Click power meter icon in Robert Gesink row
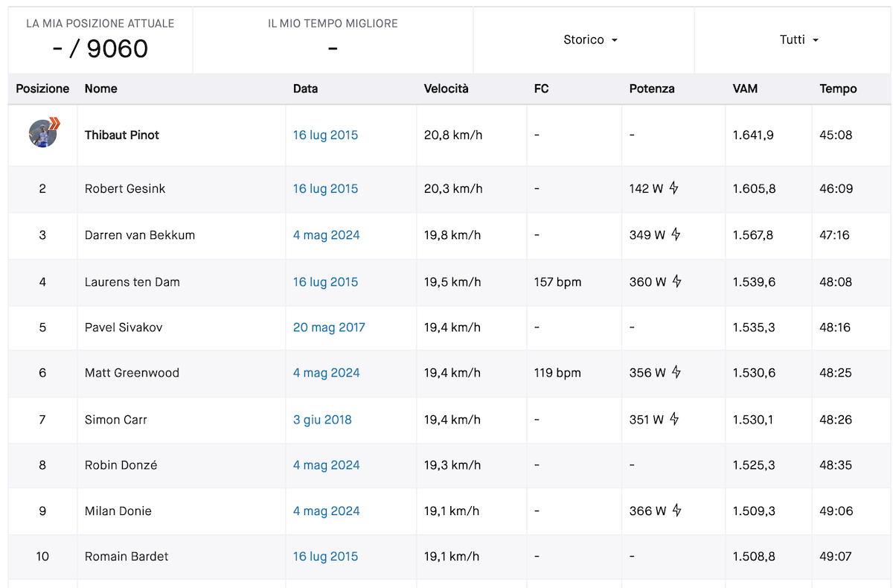893x588 pixels. click(674, 188)
